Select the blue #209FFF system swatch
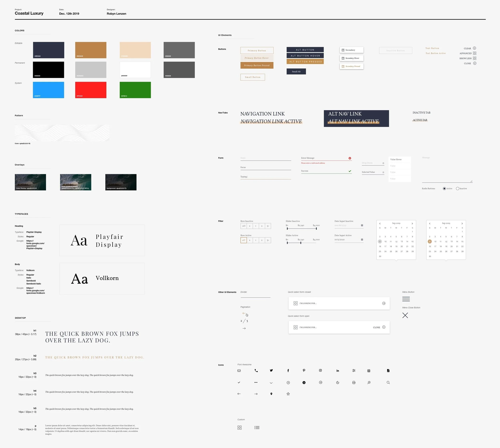 [x=49, y=90]
